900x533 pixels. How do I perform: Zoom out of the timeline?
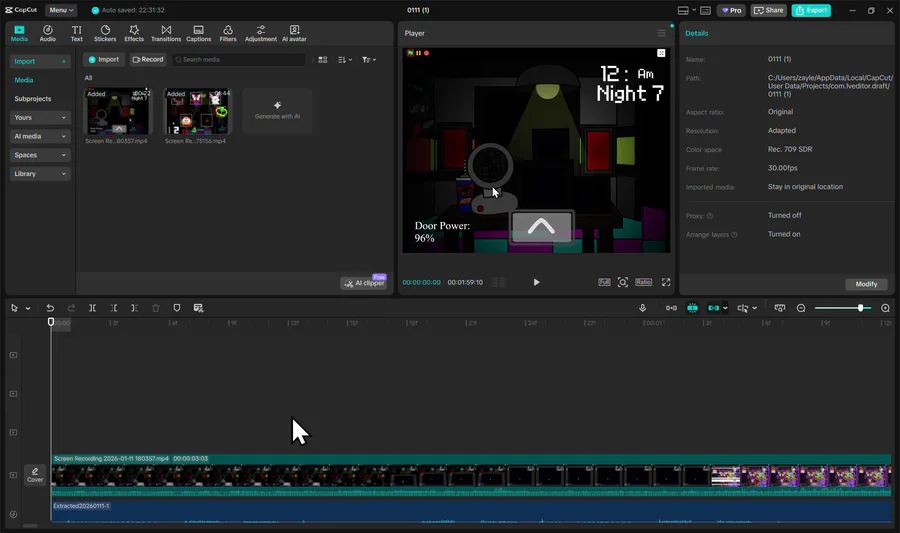[801, 308]
